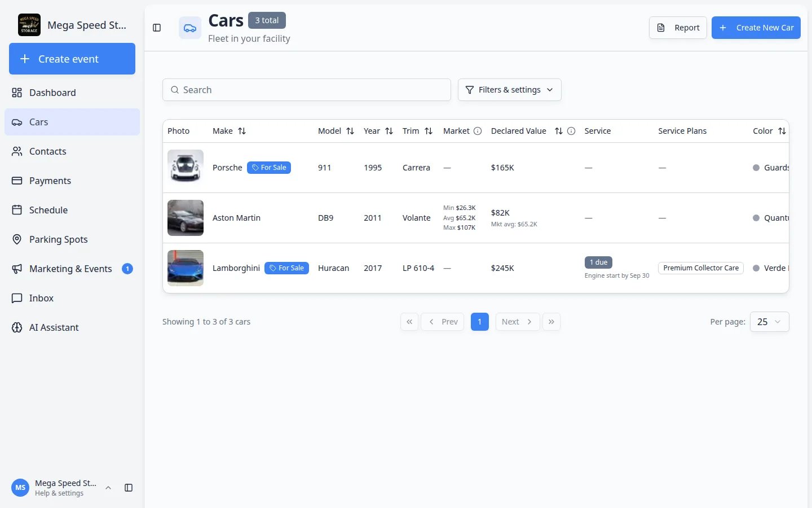Expand Mega Speed account menu chevron
812x508 pixels.
pyautogui.click(x=108, y=488)
